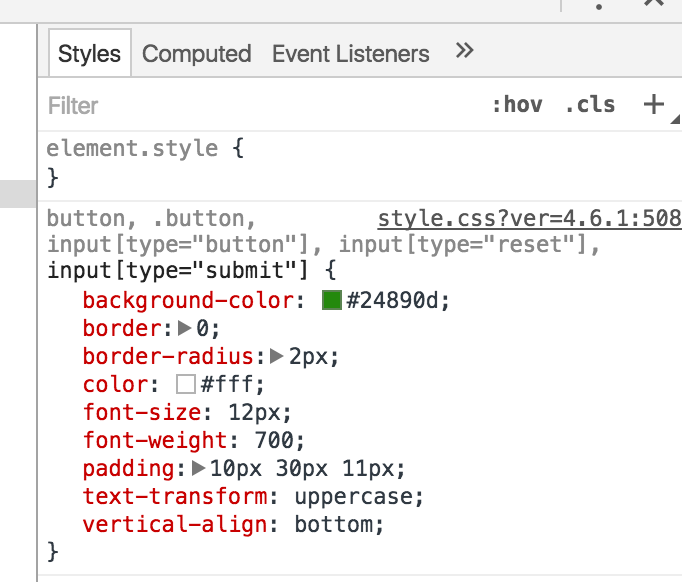Click the element.style selector
The image size is (682, 582).
point(132,148)
